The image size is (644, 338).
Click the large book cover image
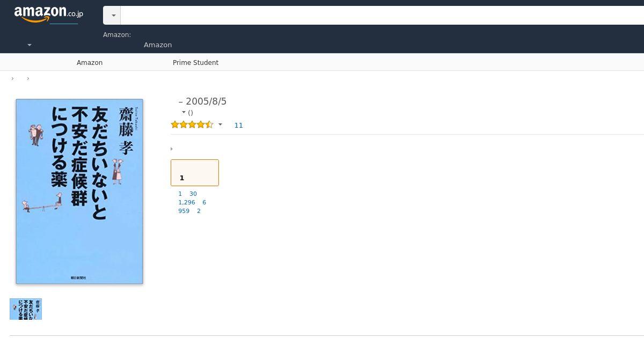click(79, 191)
